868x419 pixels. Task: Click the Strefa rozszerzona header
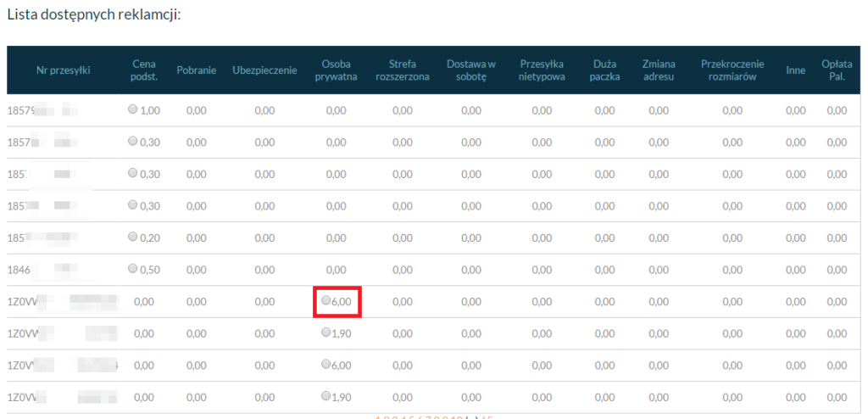click(x=403, y=70)
